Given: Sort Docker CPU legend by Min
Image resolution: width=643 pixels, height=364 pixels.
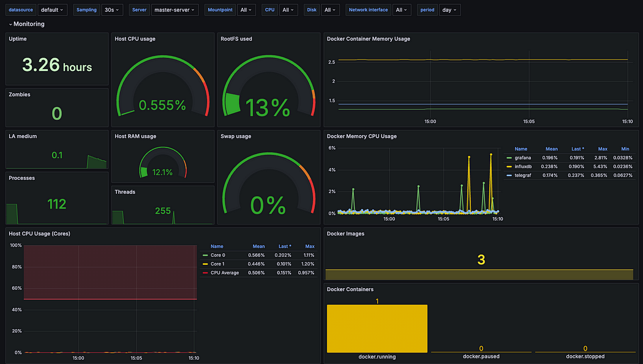Looking at the screenshot, I should click(x=625, y=149).
